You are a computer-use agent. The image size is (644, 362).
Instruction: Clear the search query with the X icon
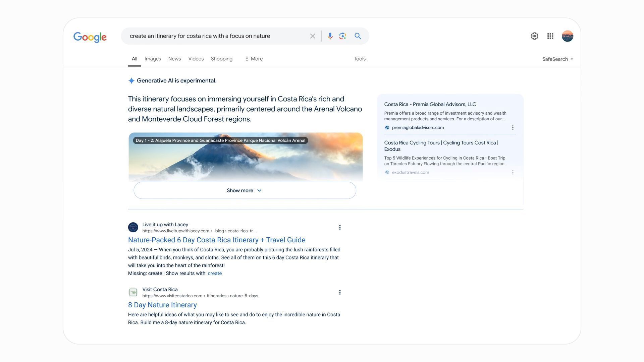(312, 36)
